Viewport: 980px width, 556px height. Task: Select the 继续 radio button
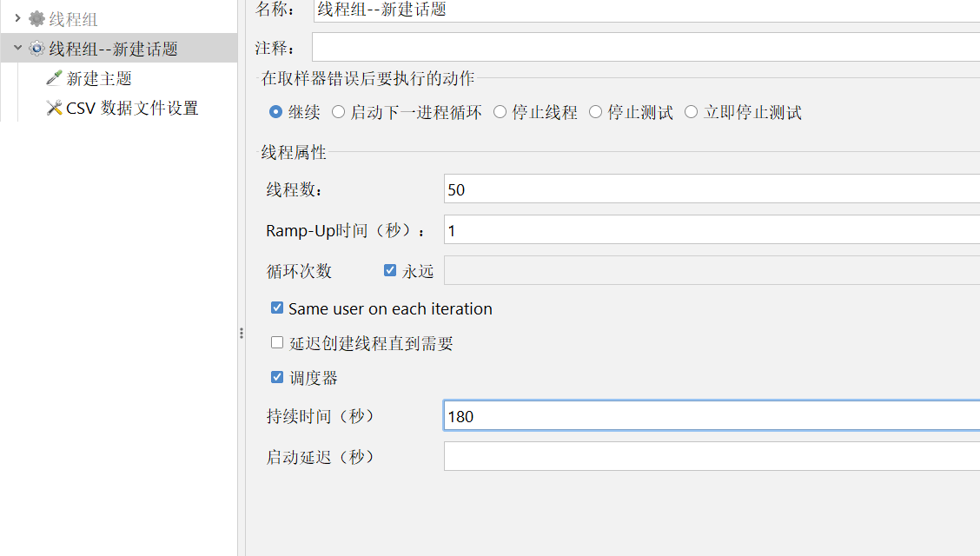tap(275, 111)
